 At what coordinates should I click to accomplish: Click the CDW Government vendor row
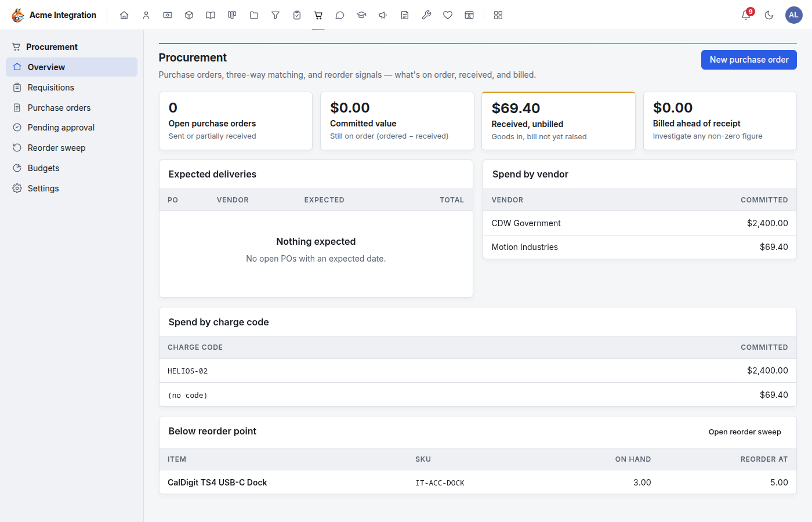tap(640, 223)
